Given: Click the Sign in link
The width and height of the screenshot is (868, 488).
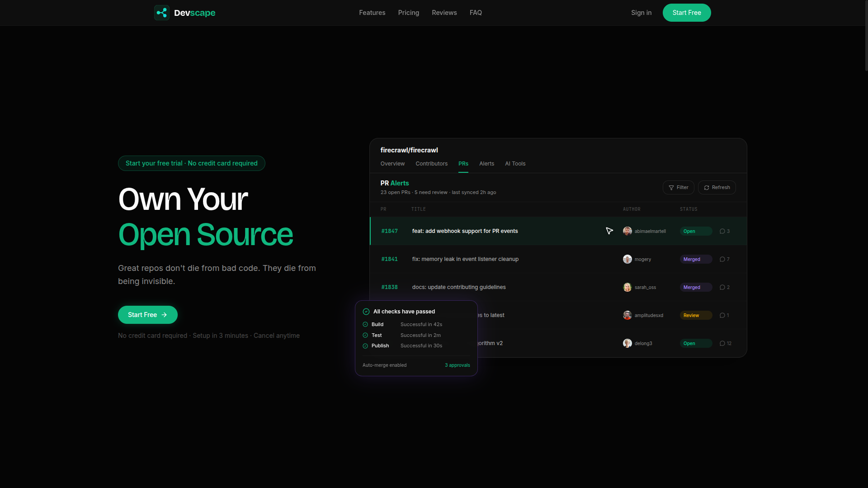Looking at the screenshot, I should (x=641, y=13).
